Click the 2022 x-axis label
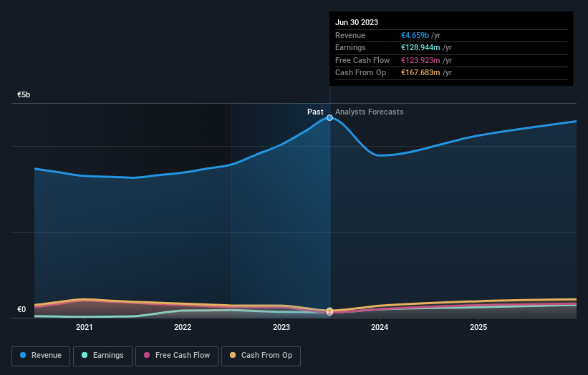Viewport: 588px width, 375px height. [x=183, y=327]
